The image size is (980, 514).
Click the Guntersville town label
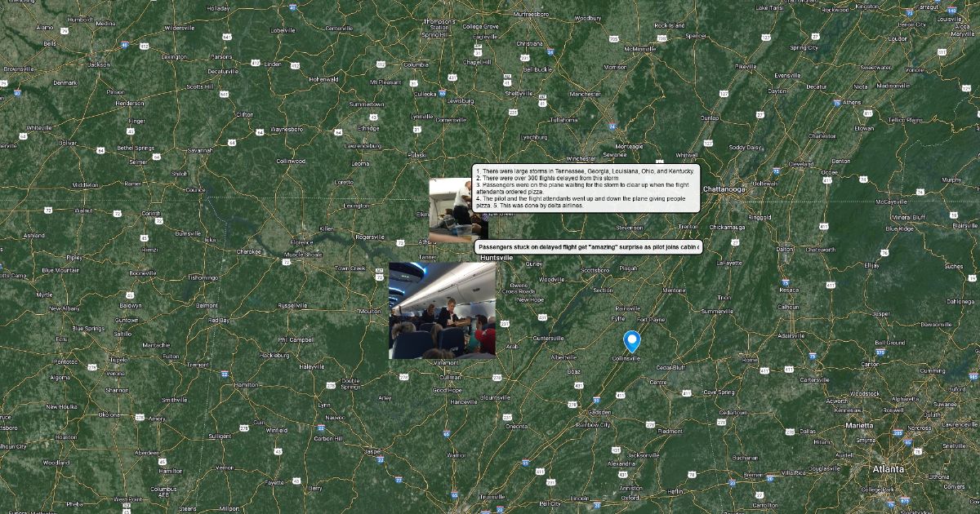coord(548,338)
